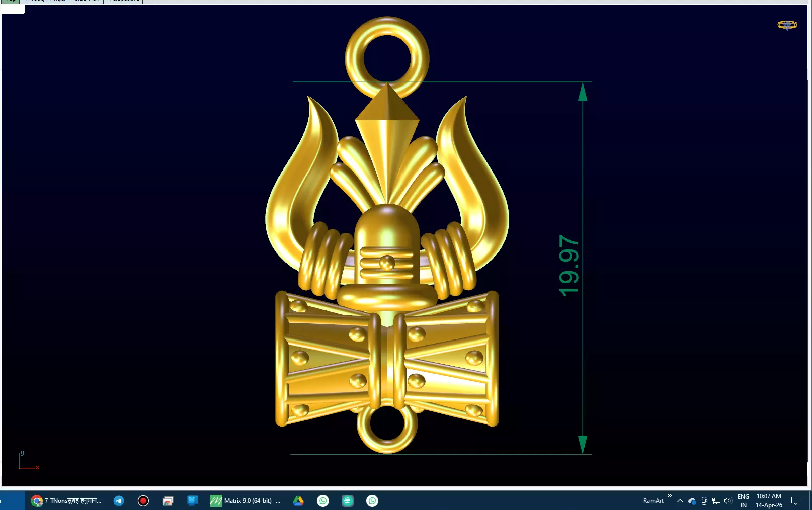The width and height of the screenshot is (812, 510).
Task: Open the first WhatsApp icon in taskbar
Action: (323, 500)
